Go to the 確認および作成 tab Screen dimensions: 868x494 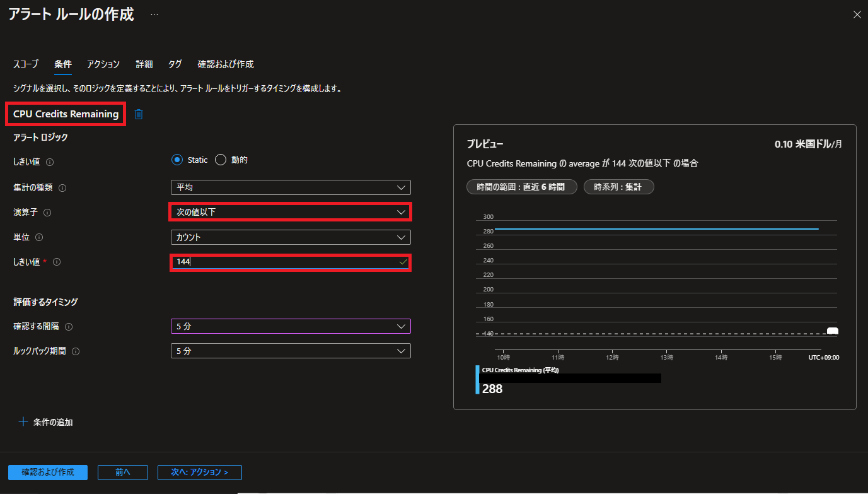coord(225,64)
